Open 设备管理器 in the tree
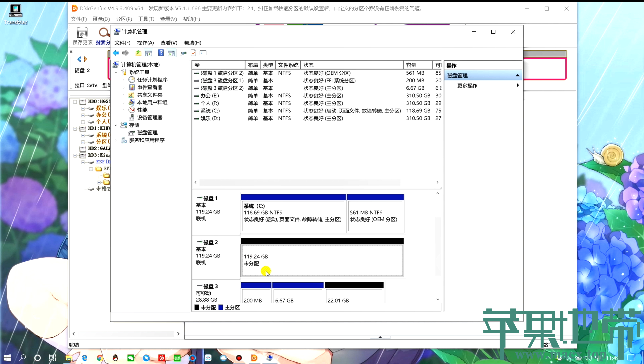The image size is (644, 364). [150, 117]
